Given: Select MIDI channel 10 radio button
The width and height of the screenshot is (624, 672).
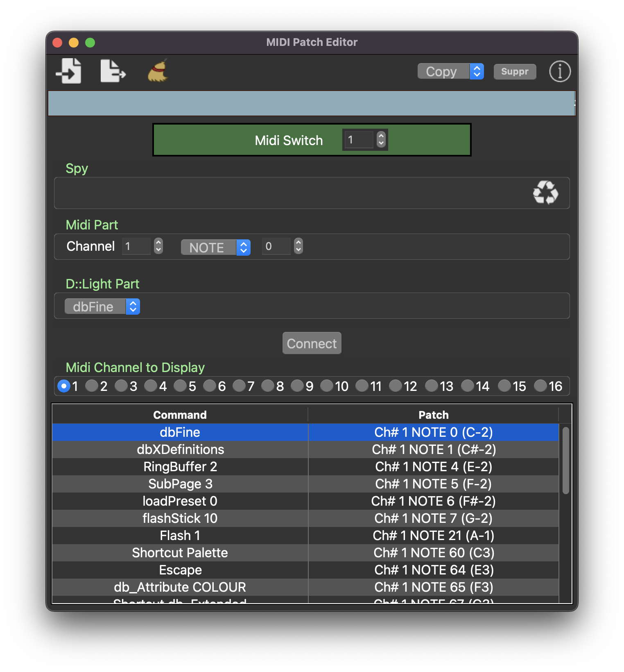Looking at the screenshot, I should [327, 386].
